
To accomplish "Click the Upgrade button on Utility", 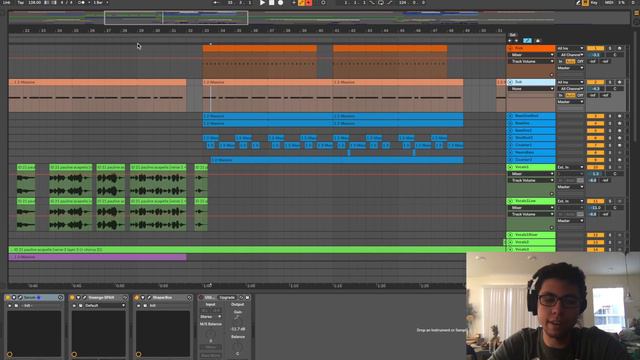I will tap(227, 298).
